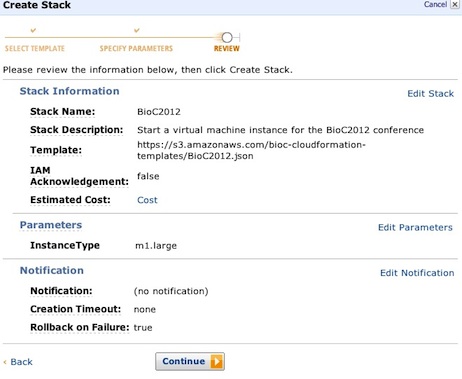Click the Review step circle indicator
This screenshot has width=462, height=379.
tap(227, 37)
